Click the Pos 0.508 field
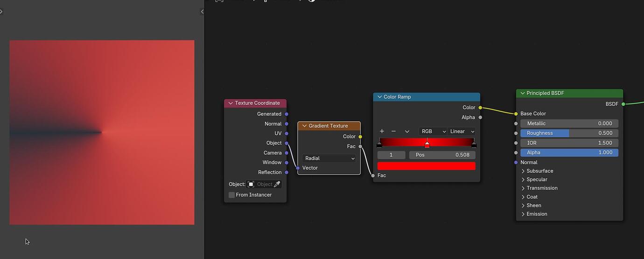This screenshot has height=259, width=644. 442,155
